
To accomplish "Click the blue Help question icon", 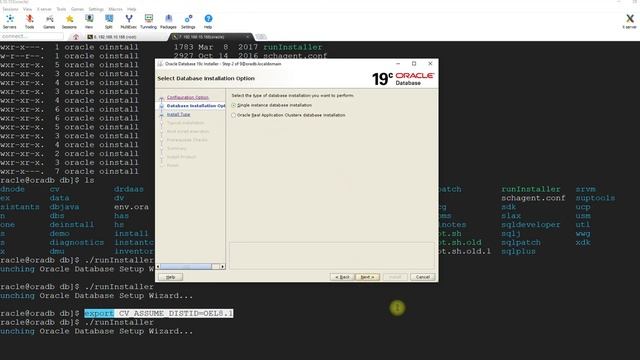I will pyautogui.click(x=208, y=21).
